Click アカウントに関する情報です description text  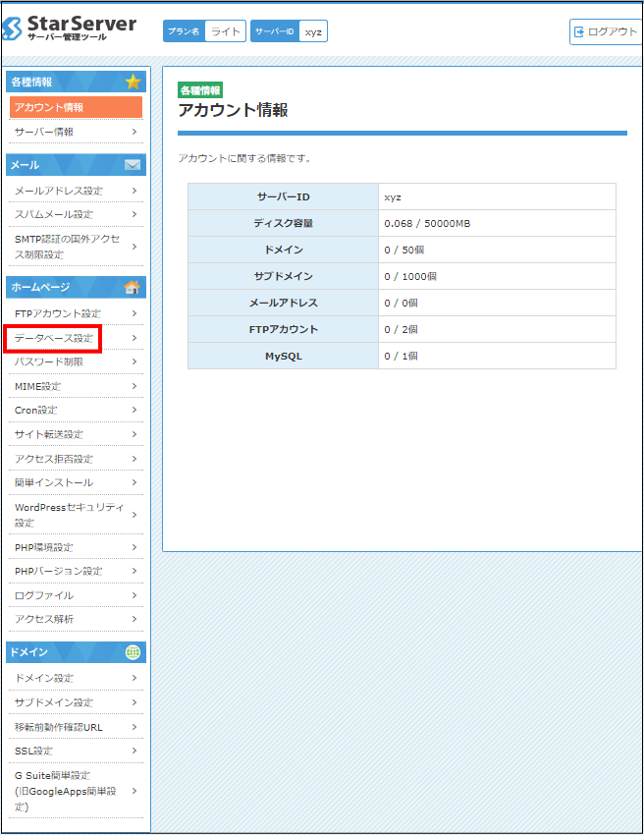tap(244, 159)
